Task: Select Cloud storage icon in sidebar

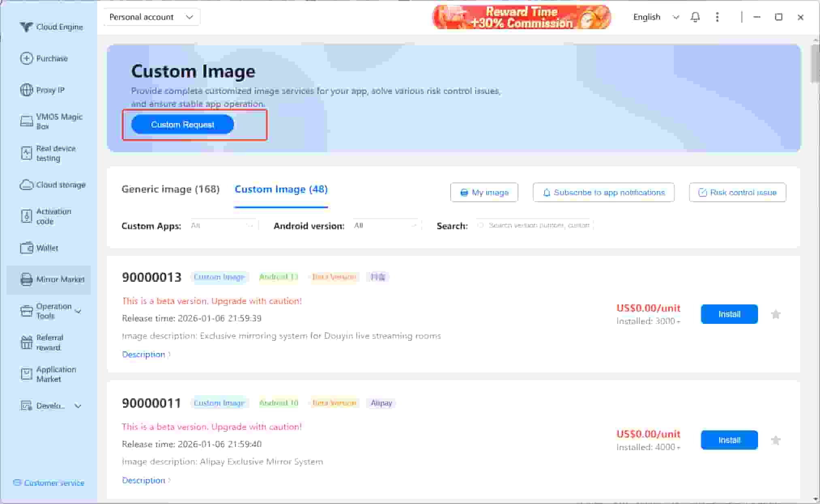Action: pyautogui.click(x=26, y=185)
